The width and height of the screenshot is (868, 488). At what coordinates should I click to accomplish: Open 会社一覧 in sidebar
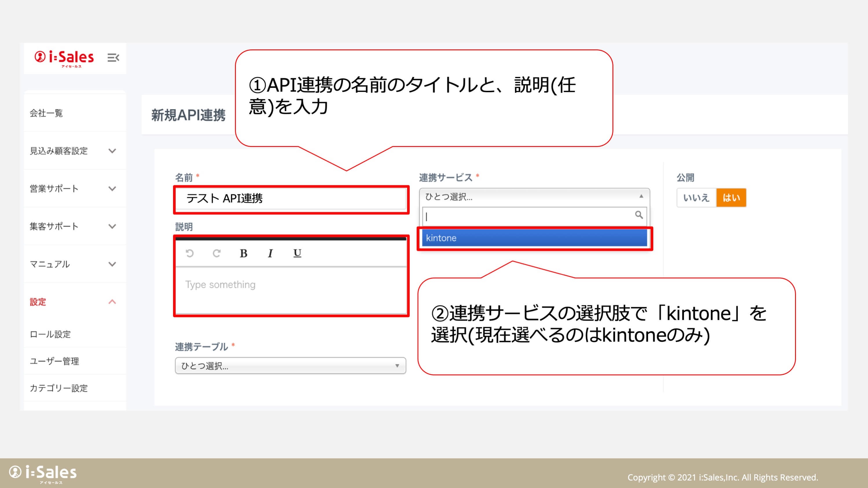47,113
